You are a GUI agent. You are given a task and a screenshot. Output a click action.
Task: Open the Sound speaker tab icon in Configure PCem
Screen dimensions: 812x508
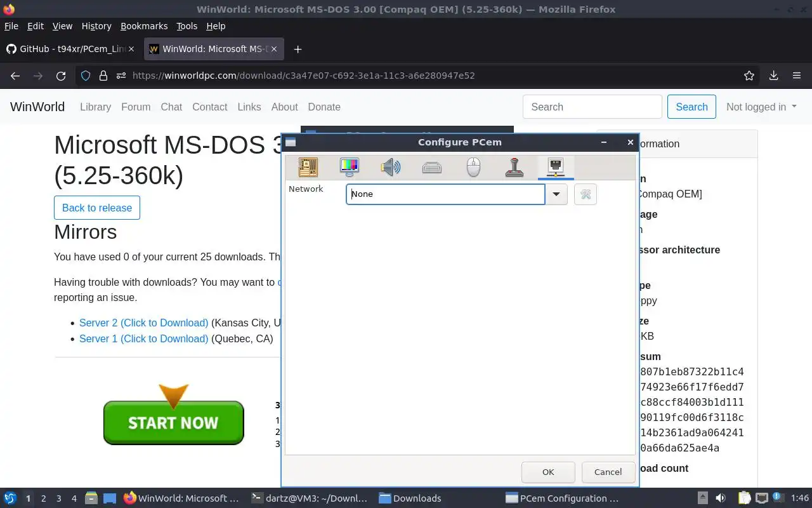tap(391, 167)
